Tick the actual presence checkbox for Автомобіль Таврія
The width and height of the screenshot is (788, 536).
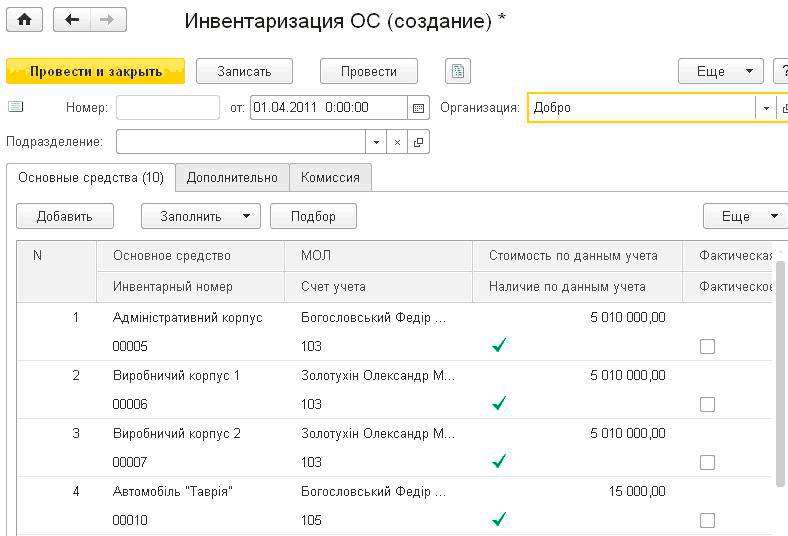707,520
